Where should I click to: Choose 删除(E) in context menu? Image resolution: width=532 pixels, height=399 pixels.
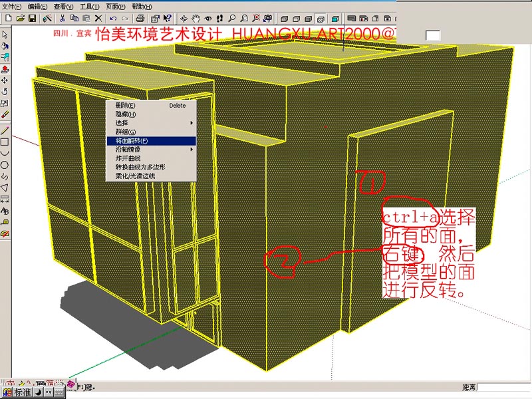(x=152, y=106)
